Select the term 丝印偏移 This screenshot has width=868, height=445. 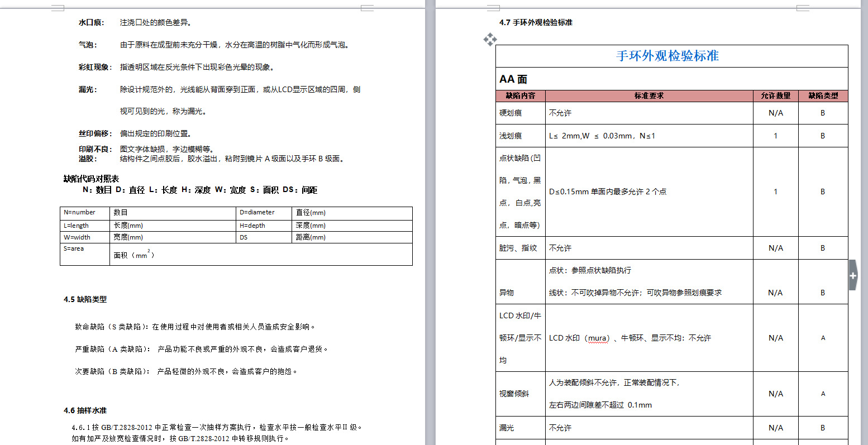tap(96, 134)
